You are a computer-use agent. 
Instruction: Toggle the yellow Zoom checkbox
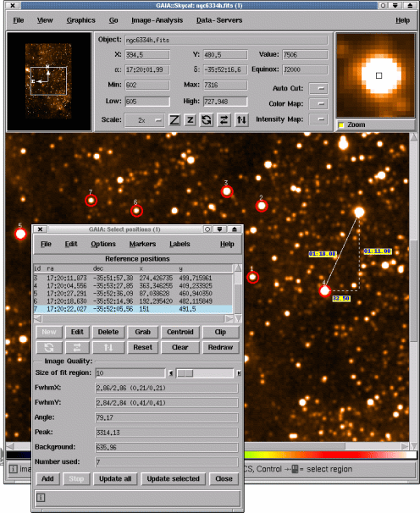(x=341, y=125)
